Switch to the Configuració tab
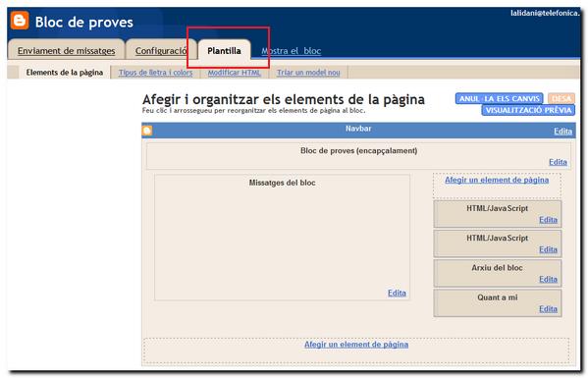 coord(161,51)
